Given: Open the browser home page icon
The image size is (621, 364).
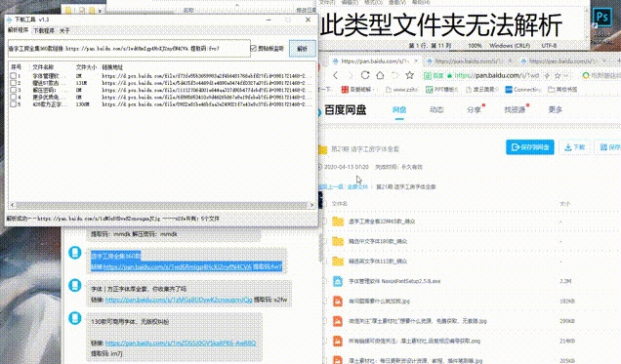Looking at the screenshot, I should click(x=380, y=75).
